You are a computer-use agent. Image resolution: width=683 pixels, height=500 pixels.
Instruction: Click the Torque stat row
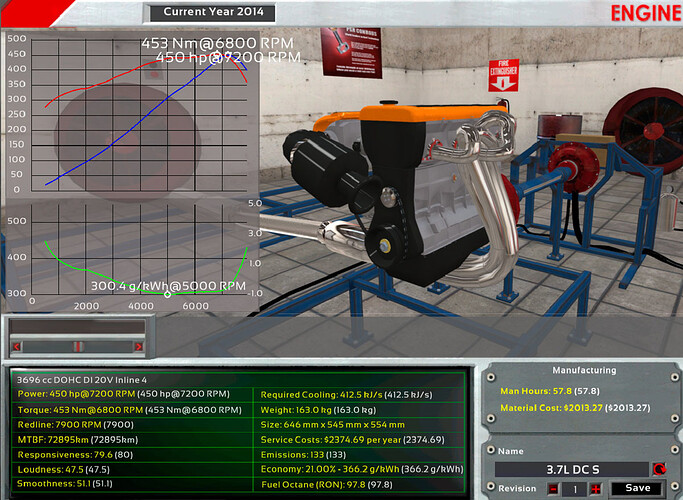[129, 410]
